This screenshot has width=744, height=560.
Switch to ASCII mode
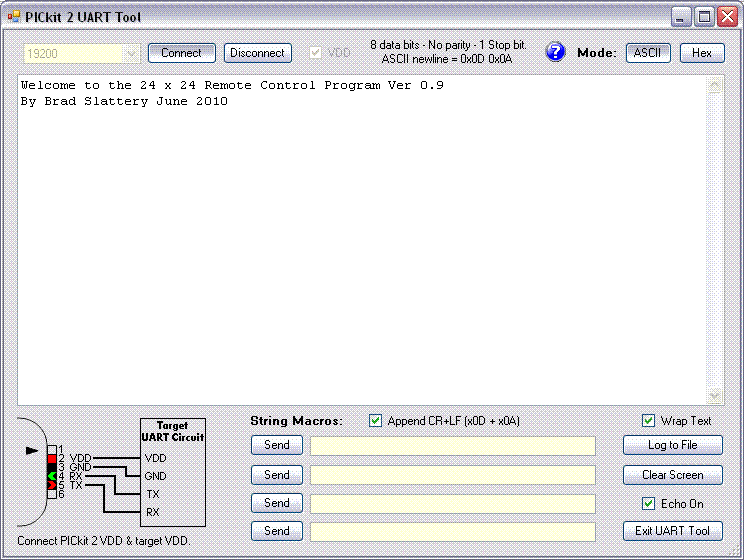[x=648, y=53]
